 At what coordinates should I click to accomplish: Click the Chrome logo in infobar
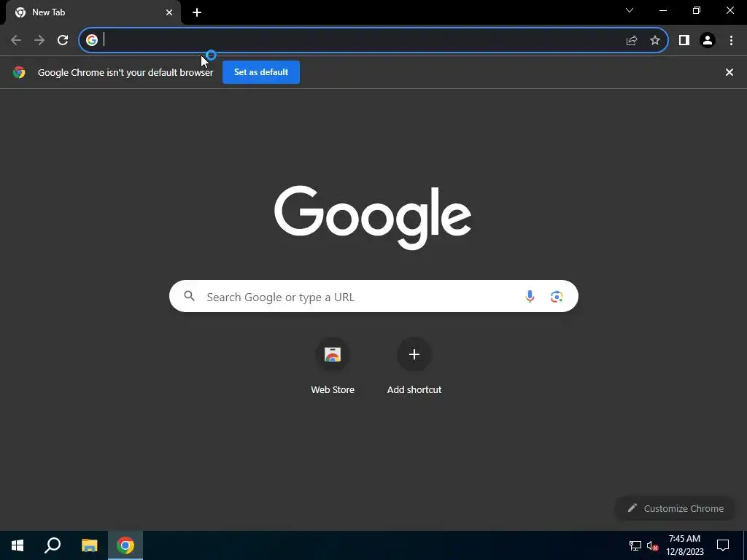click(19, 72)
